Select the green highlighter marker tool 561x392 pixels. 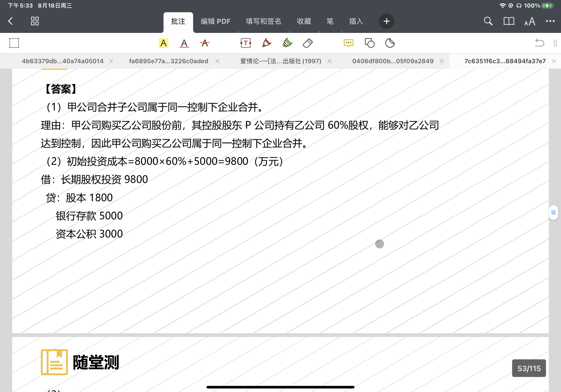click(x=287, y=43)
